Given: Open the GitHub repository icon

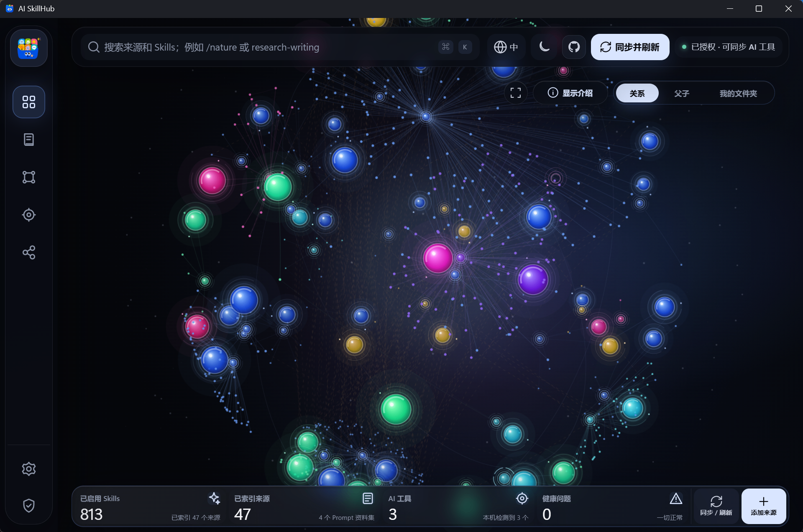Looking at the screenshot, I should (x=574, y=47).
